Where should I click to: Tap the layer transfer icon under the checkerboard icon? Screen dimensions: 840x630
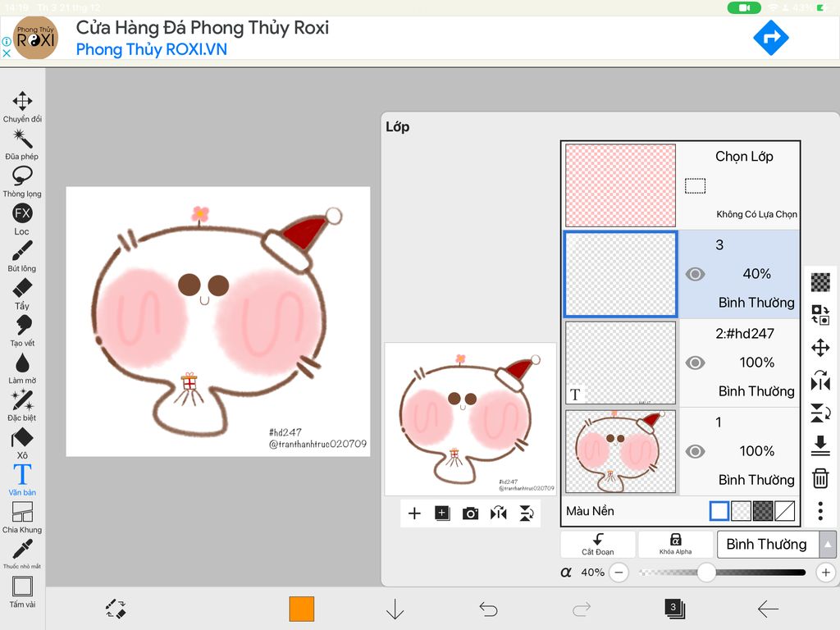click(x=820, y=315)
